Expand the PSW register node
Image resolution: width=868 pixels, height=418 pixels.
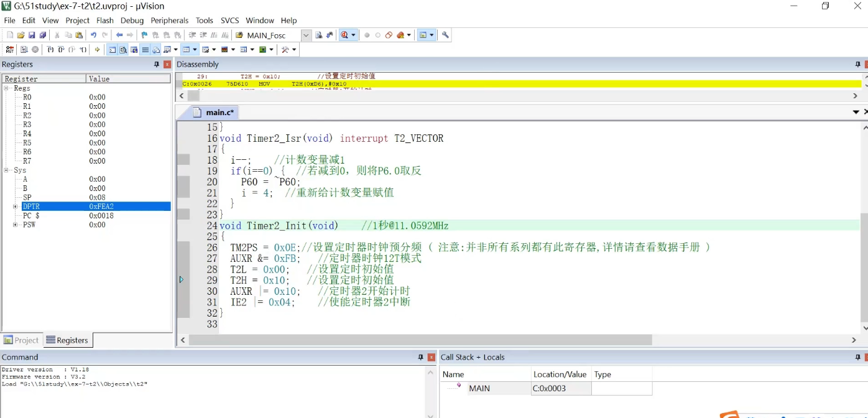pos(16,225)
